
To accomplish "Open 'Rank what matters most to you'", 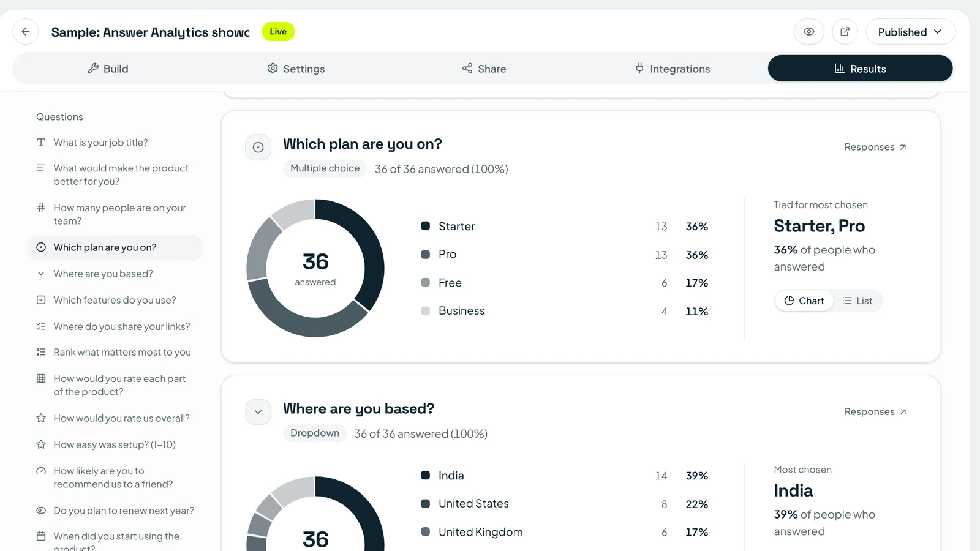I will 115,352.
